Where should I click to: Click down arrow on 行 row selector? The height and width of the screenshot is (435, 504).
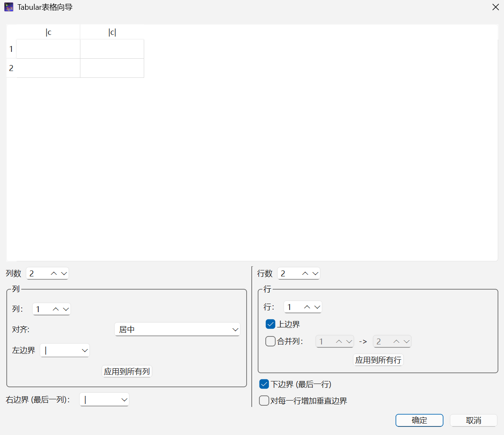317,307
